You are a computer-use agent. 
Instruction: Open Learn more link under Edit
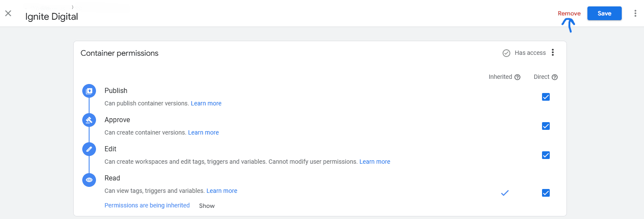point(374,162)
